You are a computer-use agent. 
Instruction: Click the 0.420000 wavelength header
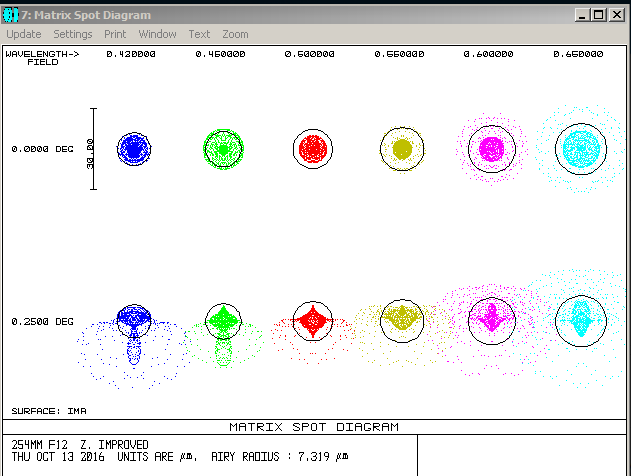[131, 54]
